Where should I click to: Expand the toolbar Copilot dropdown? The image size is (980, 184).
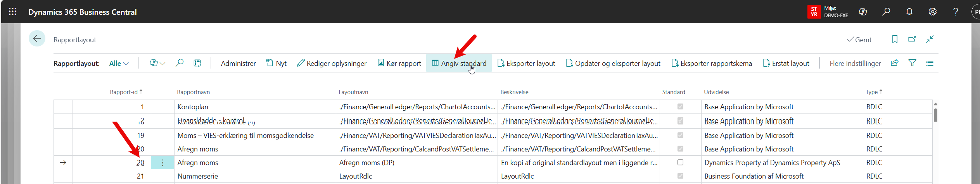pyautogui.click(x=157, y=63)
